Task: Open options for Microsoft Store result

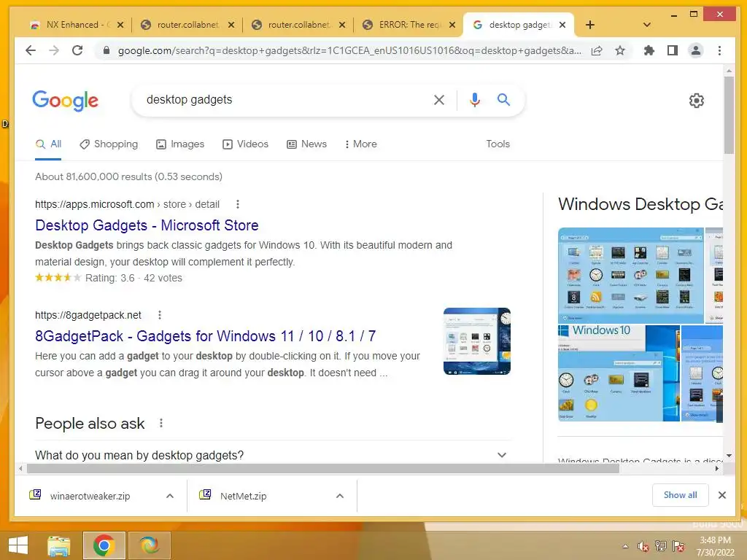Action: click(x=238, y=204)
